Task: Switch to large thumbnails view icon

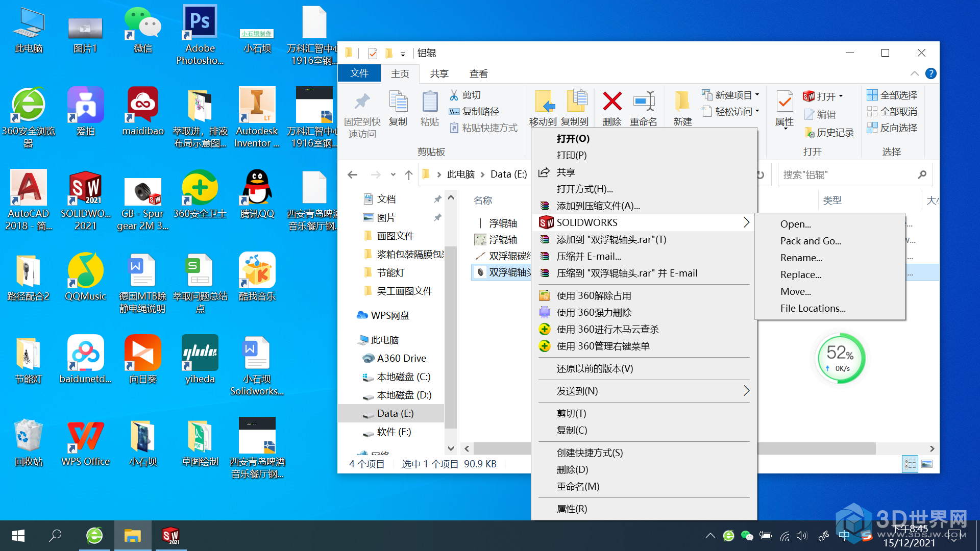Action: point(927,464)
